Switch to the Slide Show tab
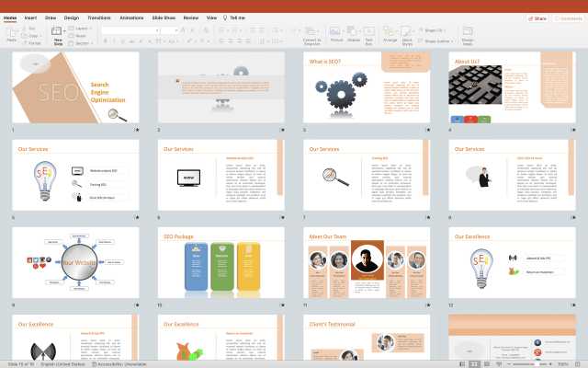Viewport: 588px width, 368px height. pos(164,17)
